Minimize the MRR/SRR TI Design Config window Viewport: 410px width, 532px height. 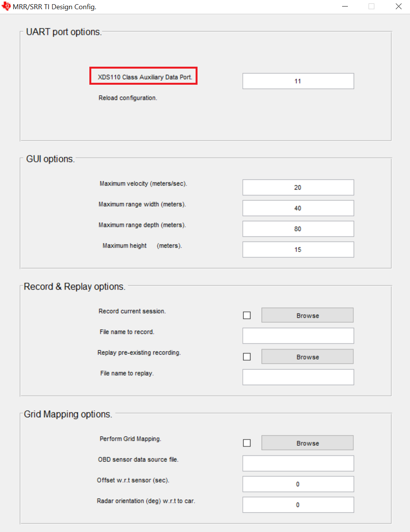click(345, 7)
